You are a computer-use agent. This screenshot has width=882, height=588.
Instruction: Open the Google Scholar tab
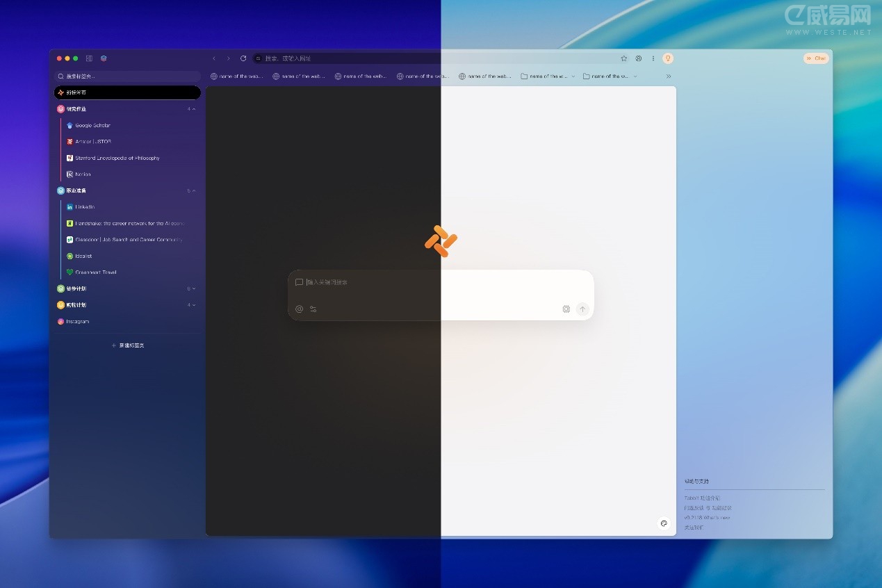click(x=92, y=126)
